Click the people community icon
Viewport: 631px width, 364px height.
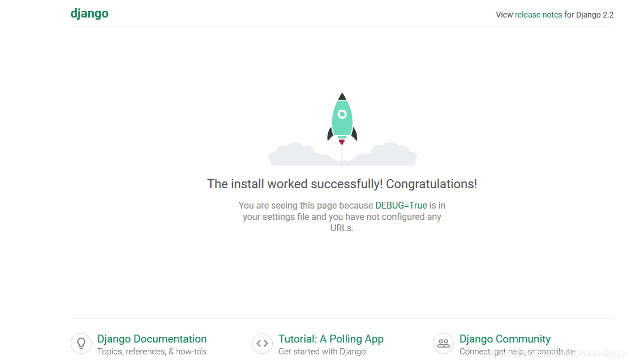(444, 344)
